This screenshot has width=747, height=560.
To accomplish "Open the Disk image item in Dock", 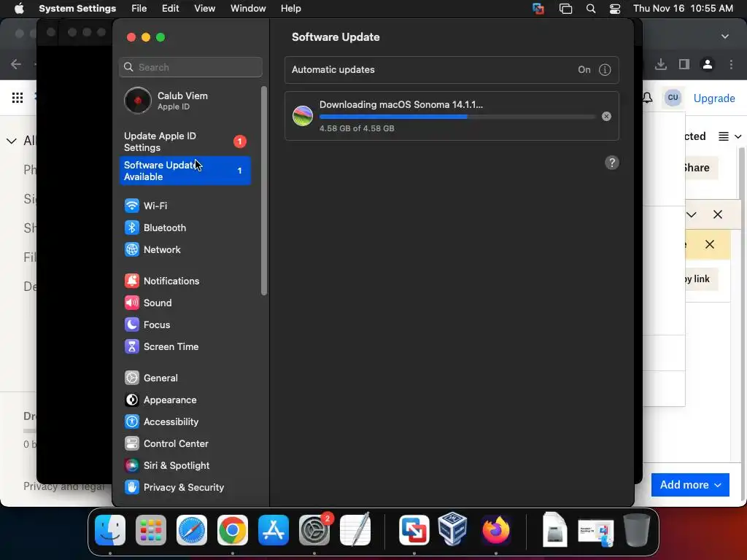I will [x=554, y=529].
